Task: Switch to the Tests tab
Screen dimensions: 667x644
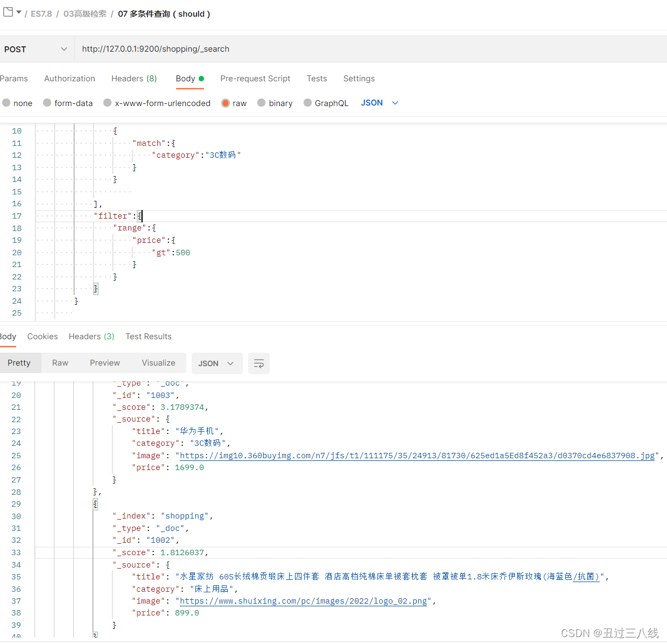Action: (x=317, y=79)
